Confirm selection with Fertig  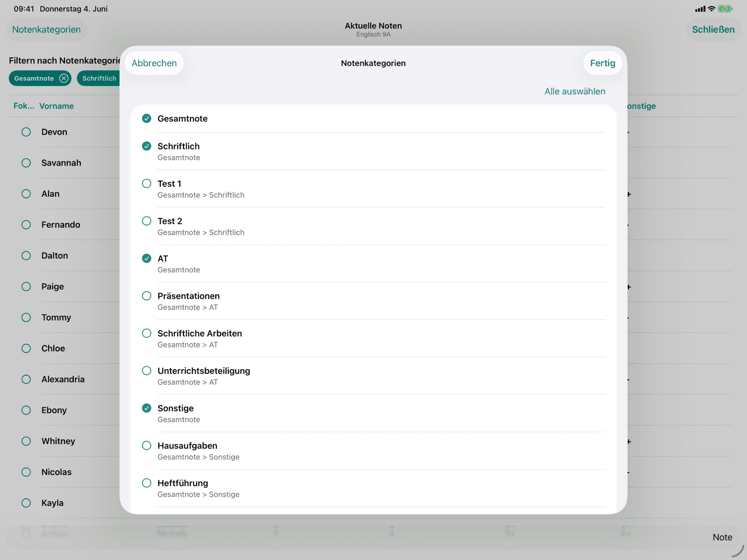[x=603, y=63]
